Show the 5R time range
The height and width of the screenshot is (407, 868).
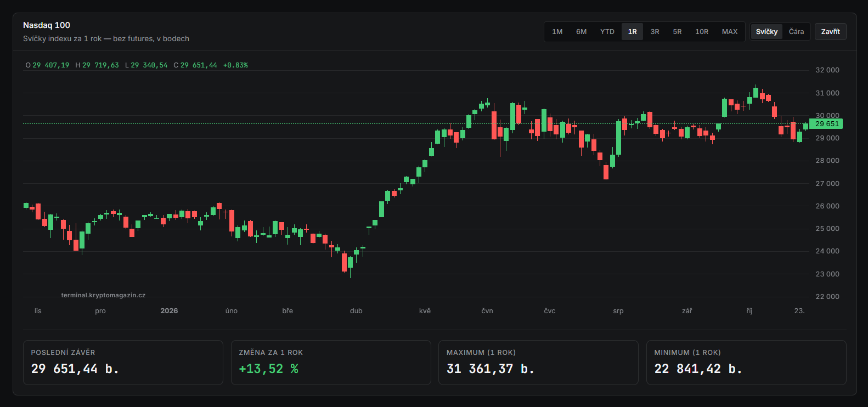(677, 32)
